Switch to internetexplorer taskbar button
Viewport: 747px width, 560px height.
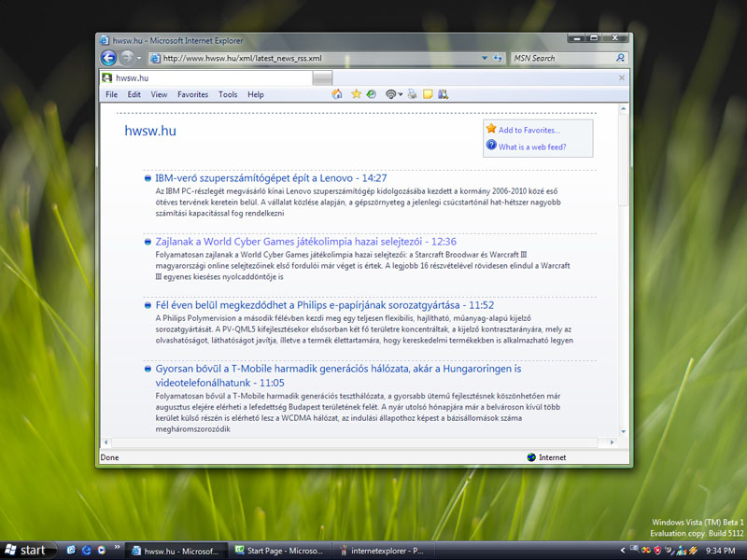pos(382,551)
